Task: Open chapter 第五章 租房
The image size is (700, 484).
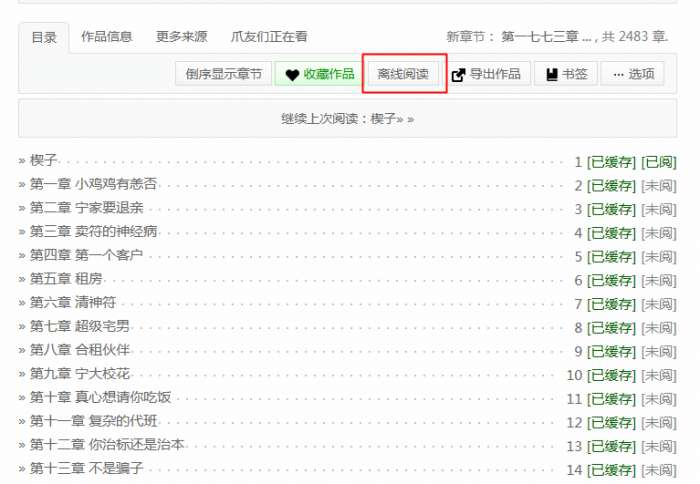Action: (x=66, y=279)
